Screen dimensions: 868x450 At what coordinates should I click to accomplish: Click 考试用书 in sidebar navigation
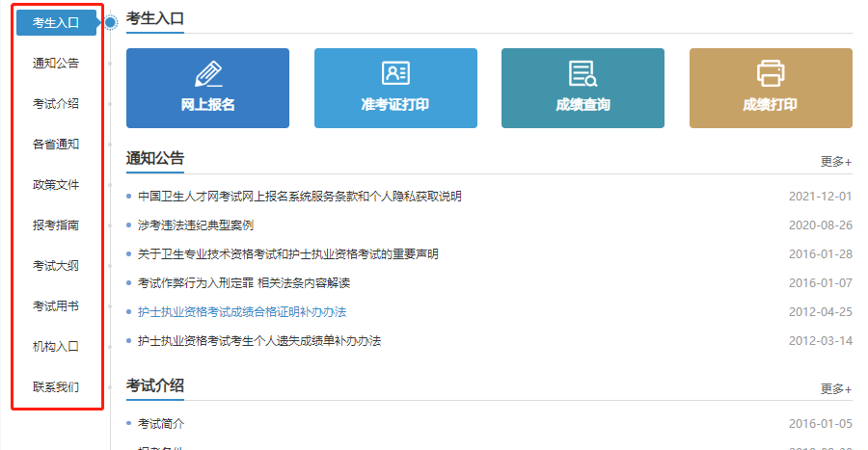[x=56, y=306]
